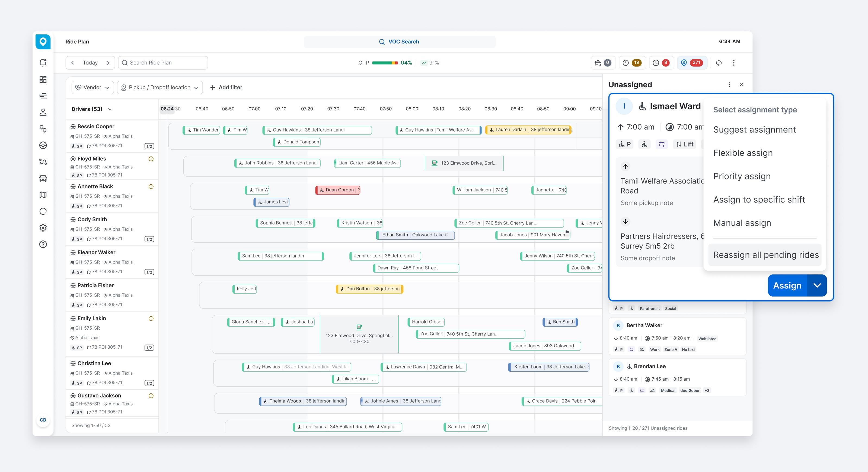The height and width of the screenshot is (472, 868).
Task: Open the dashboard grid icon in sidebar
Action: click(x=43, y=79)
